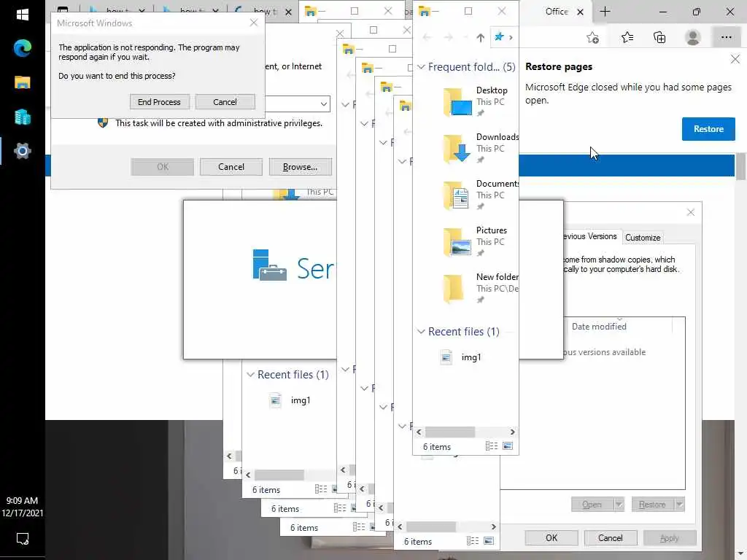Image resolution: width=747 pixels, height=560 pixels.
Task: Click Quick access star in address bar
Action: click(499, 36)
